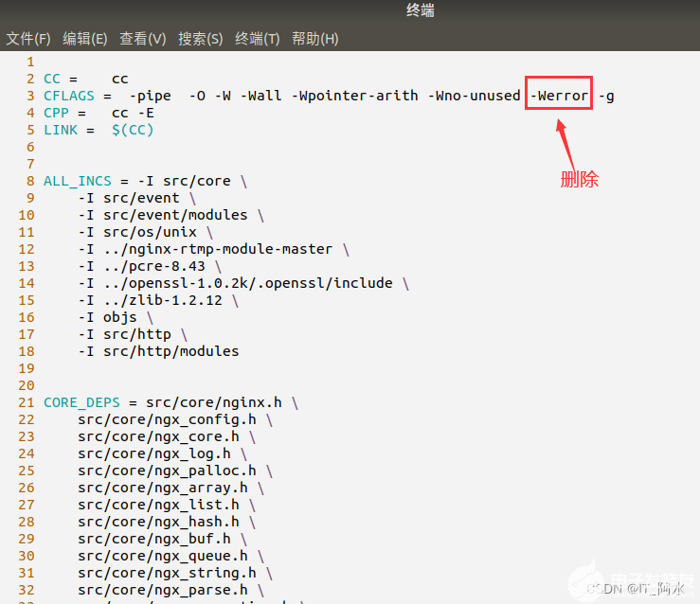
Task: Click src/core/ngx_log.h entry
Action: point(154,453)
